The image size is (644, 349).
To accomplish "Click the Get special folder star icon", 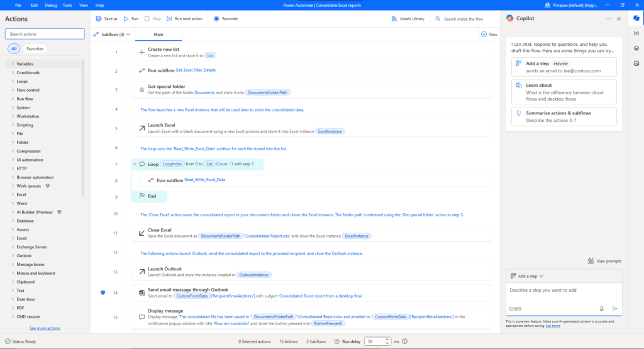I will [142, 89].
